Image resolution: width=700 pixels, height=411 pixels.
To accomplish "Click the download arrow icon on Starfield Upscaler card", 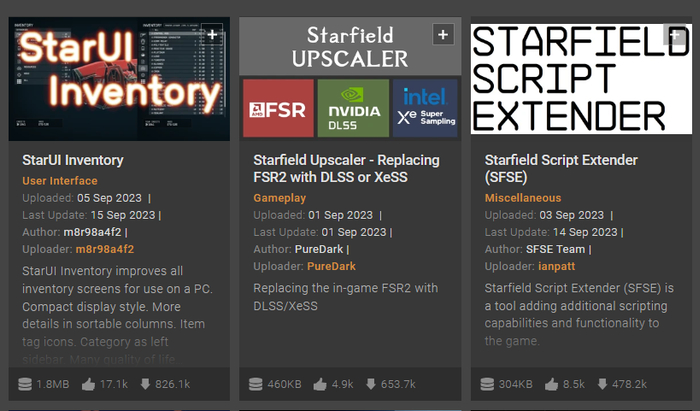I will [371, 384].
